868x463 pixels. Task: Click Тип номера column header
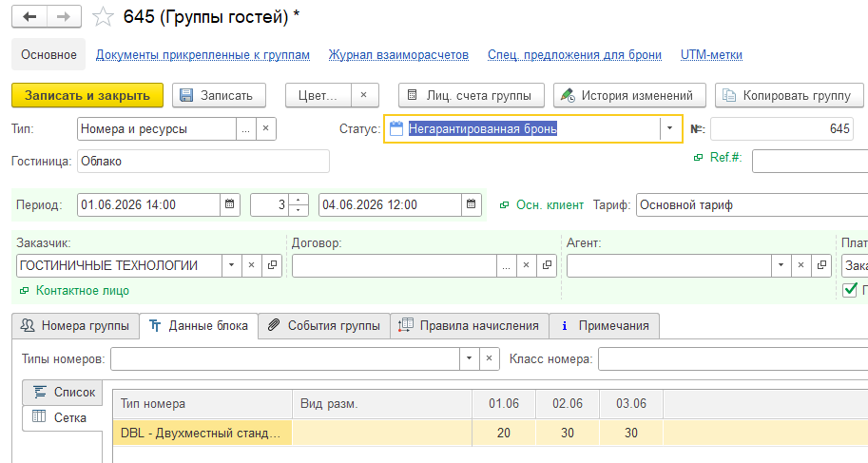click(x=203, y=404)
